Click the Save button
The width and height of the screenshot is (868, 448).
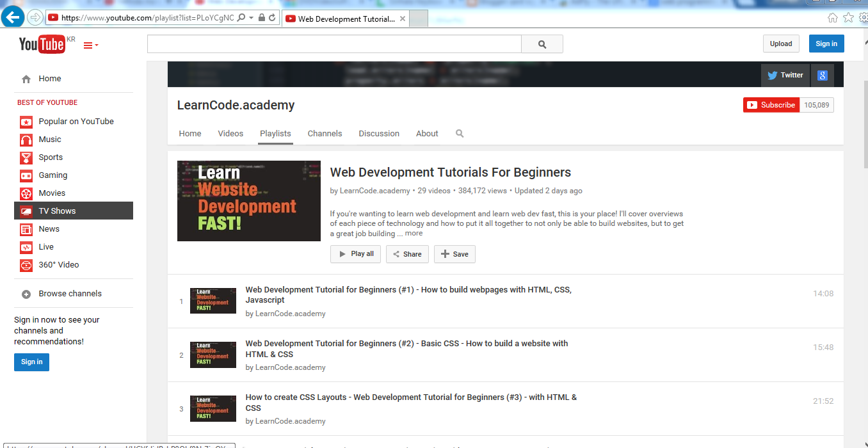[x=454, y=254]
